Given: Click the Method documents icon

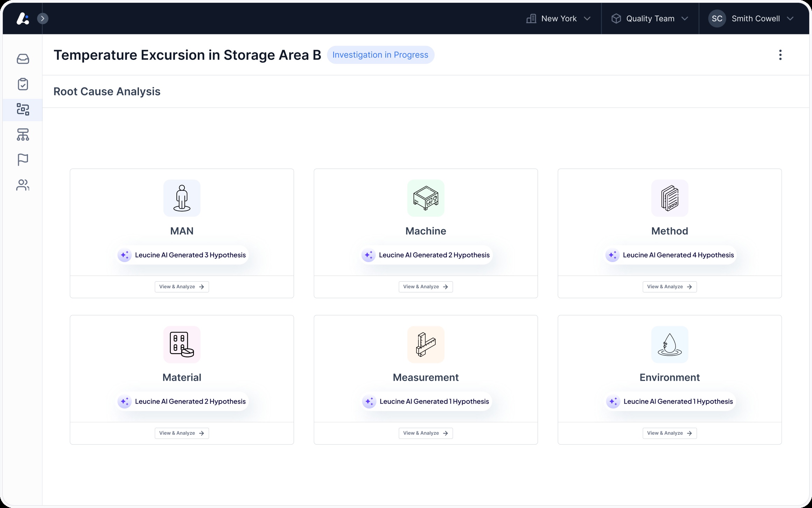Looking at the screenshot, I should [x=670, y=198].
